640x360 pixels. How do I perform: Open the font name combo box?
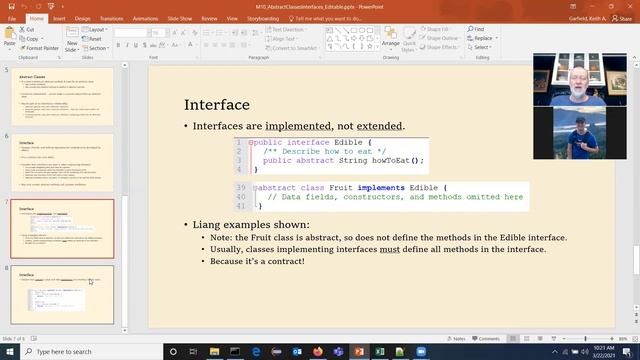(x=132, y=33)
